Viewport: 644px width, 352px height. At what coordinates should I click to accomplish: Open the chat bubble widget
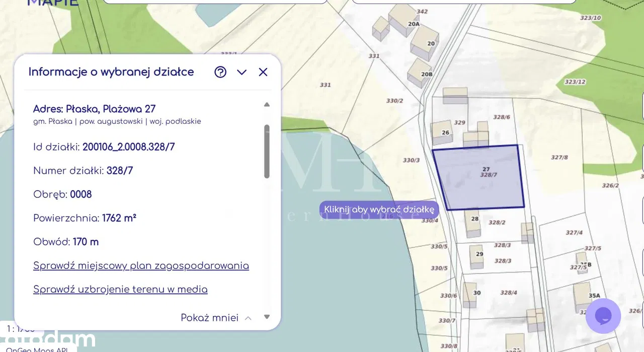(603, 316)
